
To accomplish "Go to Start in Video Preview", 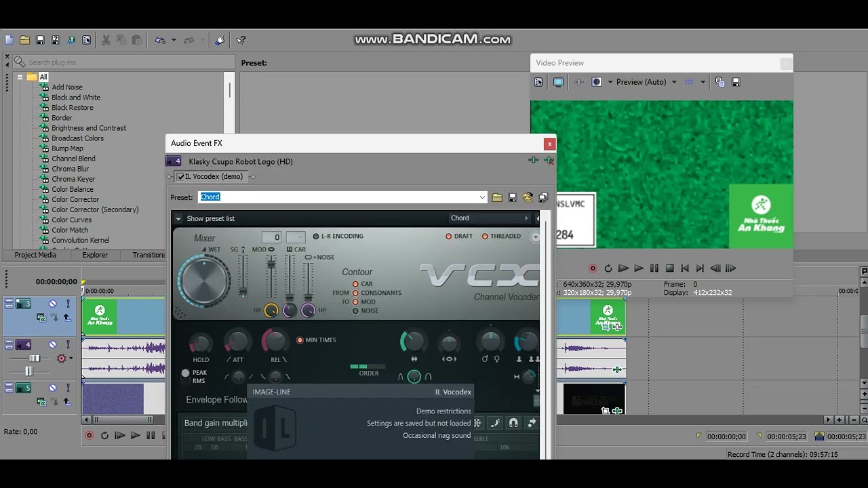I will point(685,268).
